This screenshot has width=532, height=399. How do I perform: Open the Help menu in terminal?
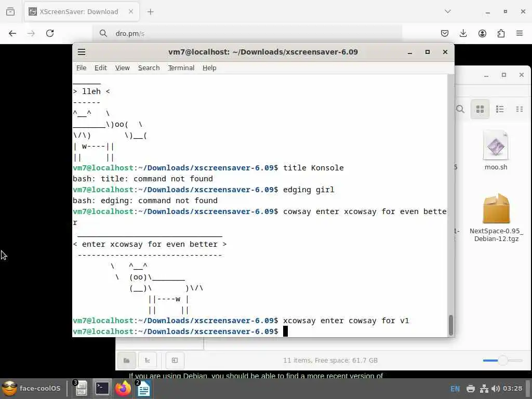click(x=209, y=68)
